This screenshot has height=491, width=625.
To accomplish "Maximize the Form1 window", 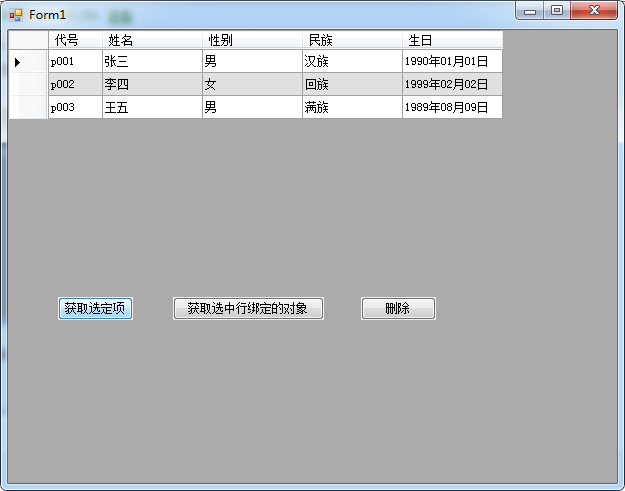I will click(557, 10).
